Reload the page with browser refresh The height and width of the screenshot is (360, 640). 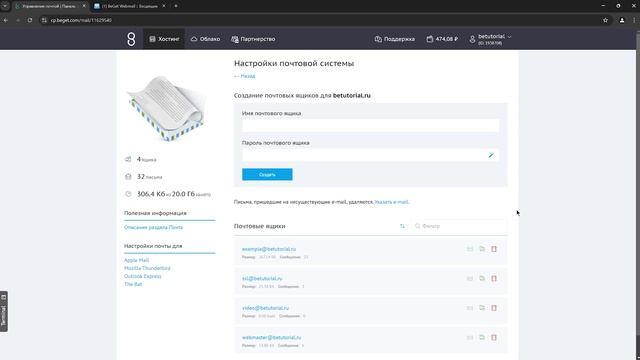30,20
